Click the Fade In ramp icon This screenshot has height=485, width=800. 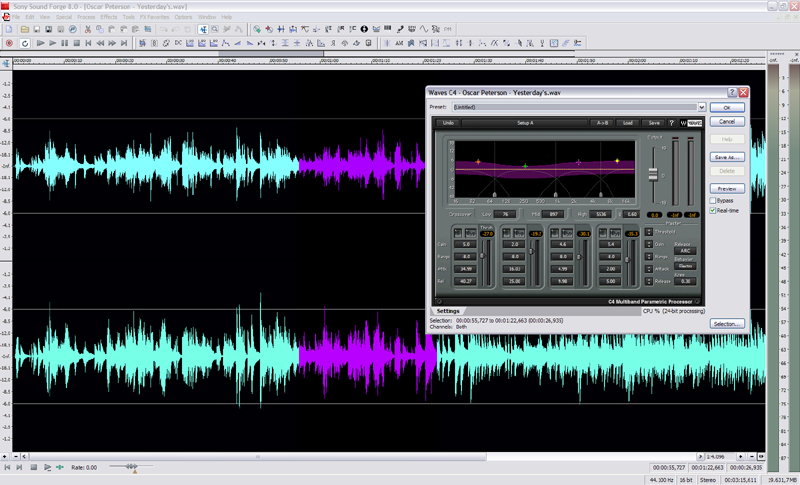click(238, 43)
